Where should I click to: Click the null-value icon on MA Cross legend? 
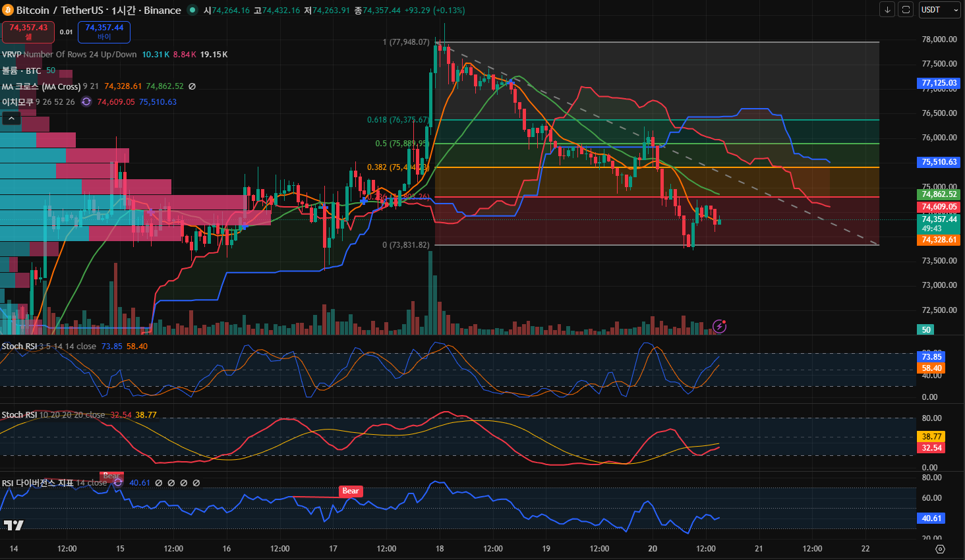192,86
